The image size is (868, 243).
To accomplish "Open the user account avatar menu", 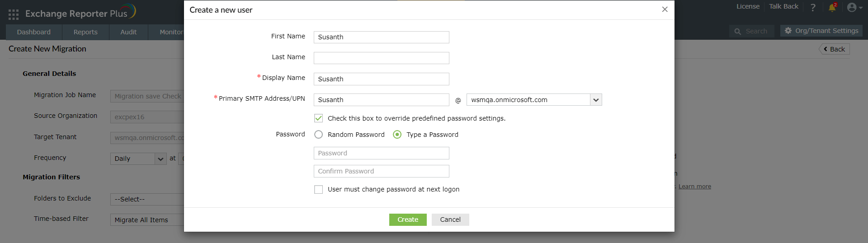I will [x=852, y=8].
